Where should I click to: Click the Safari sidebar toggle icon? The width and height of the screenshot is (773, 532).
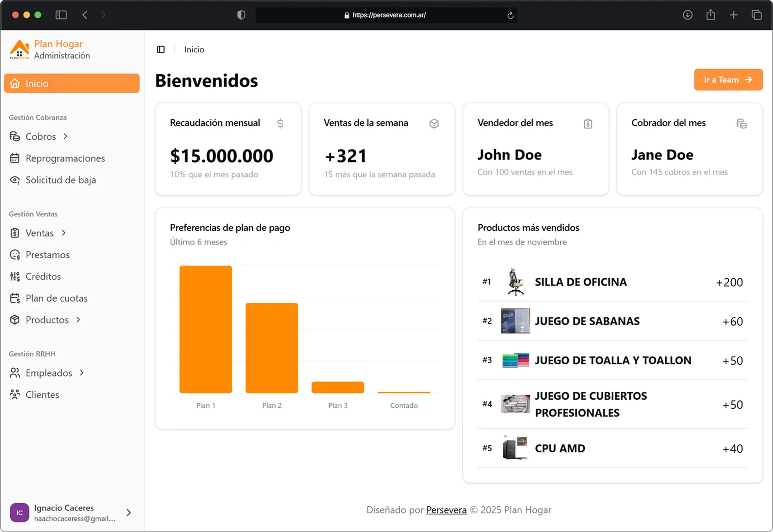click(x=61, y=15)
